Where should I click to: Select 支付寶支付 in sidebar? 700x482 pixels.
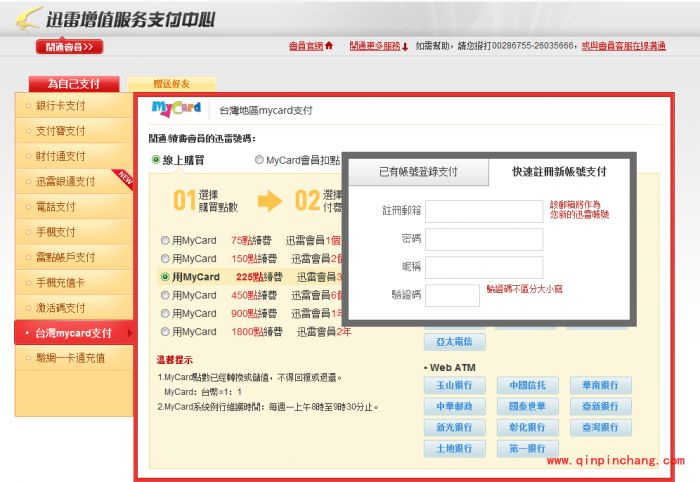click(74, 131)
